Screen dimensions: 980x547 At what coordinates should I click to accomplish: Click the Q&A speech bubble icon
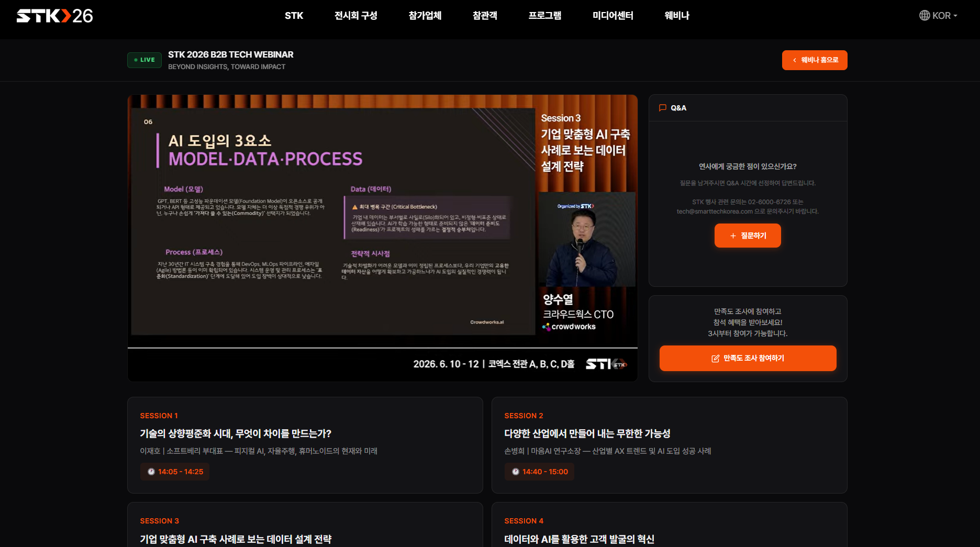tap(663, 108)
